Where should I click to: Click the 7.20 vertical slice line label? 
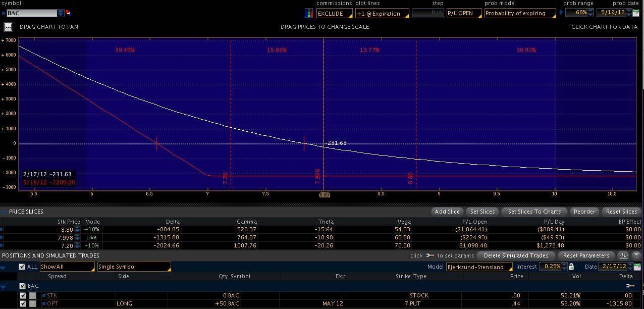(226, 178)
